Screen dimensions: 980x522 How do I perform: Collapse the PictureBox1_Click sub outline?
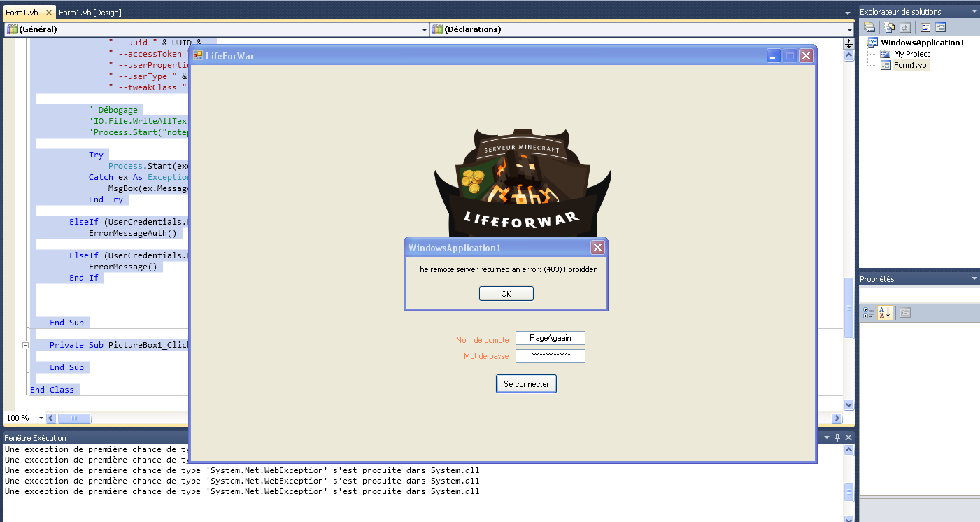[25, 345]
